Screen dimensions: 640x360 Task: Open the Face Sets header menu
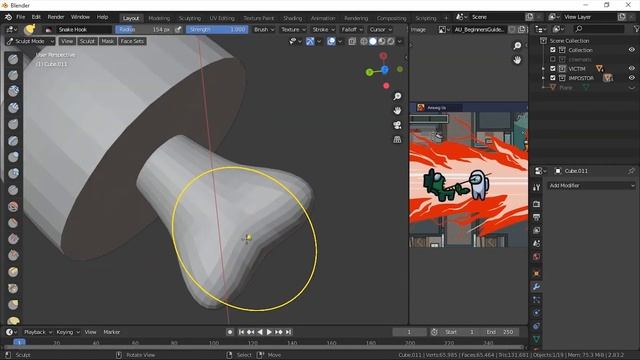click(x=132, y=41)
